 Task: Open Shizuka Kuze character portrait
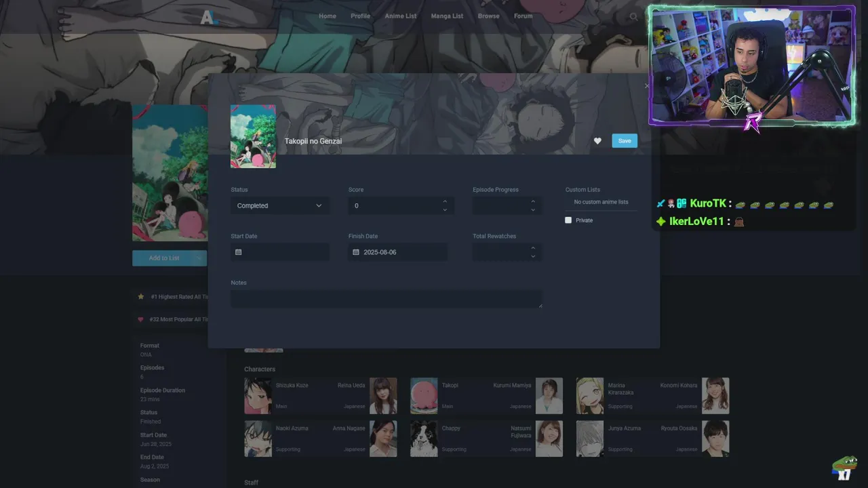point(258,396)
